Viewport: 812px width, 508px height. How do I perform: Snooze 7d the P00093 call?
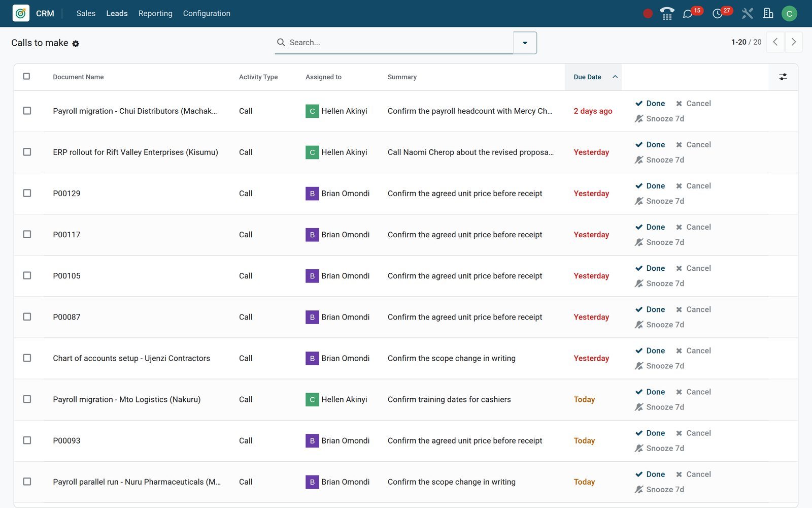coord(659,448)
